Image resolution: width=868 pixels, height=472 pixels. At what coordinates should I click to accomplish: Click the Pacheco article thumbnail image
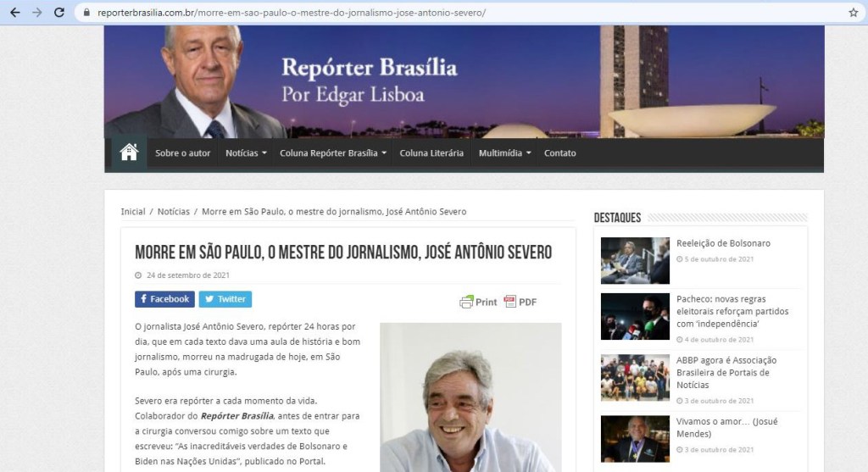pos(635,316)
